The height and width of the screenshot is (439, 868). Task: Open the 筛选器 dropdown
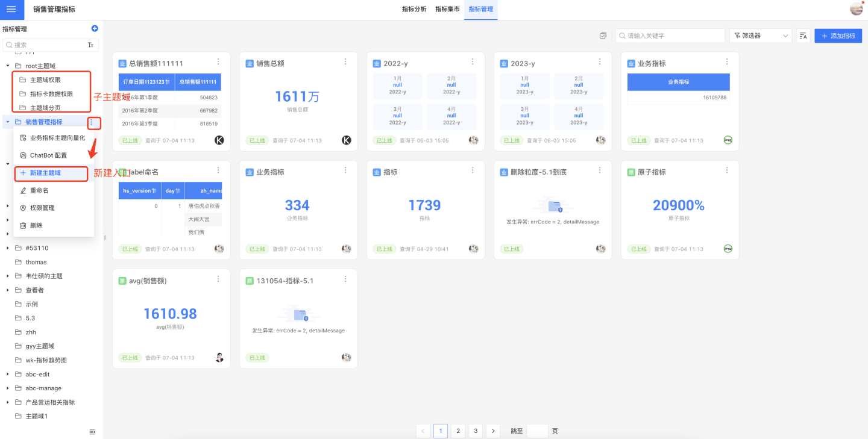760,36
